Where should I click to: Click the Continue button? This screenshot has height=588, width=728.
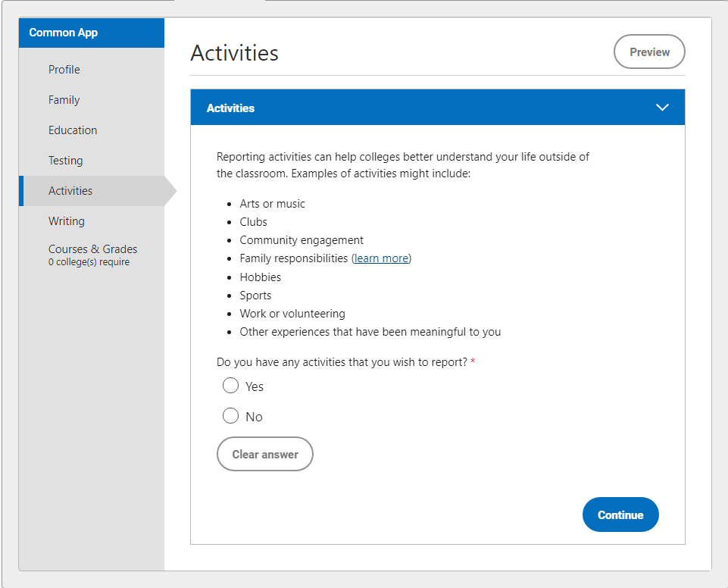point(620,515)
